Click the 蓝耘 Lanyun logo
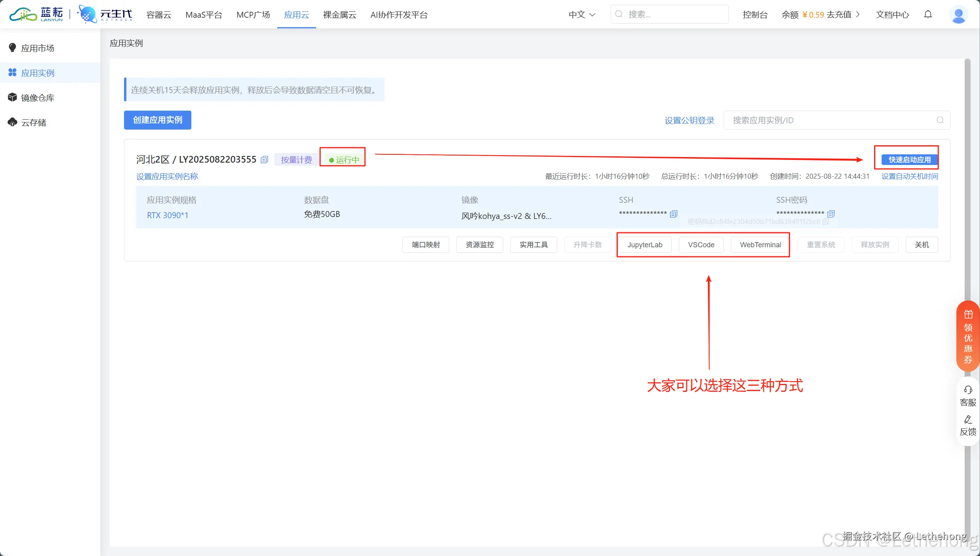Screen dimensions: 980x556 point(35,14)
